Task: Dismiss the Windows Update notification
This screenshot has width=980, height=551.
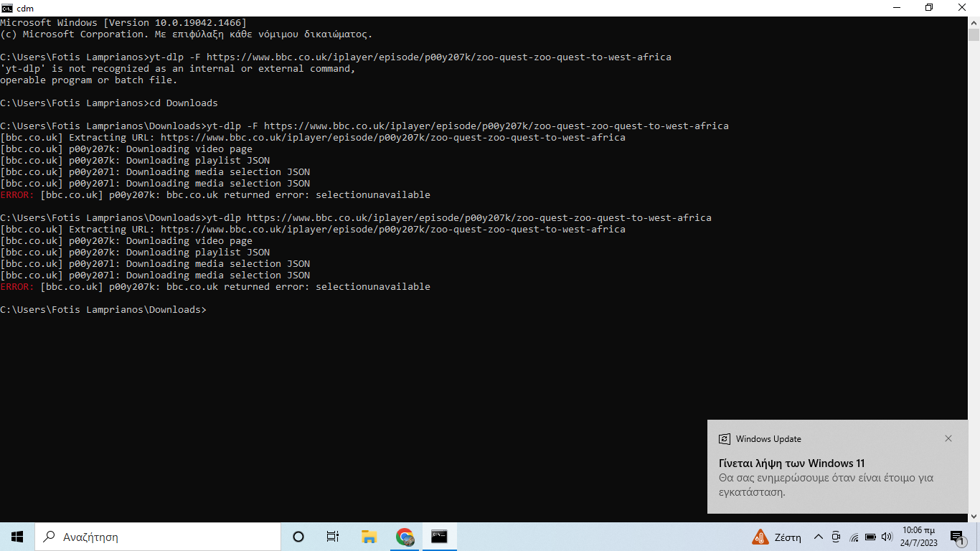Action: (x=948, y=438)
